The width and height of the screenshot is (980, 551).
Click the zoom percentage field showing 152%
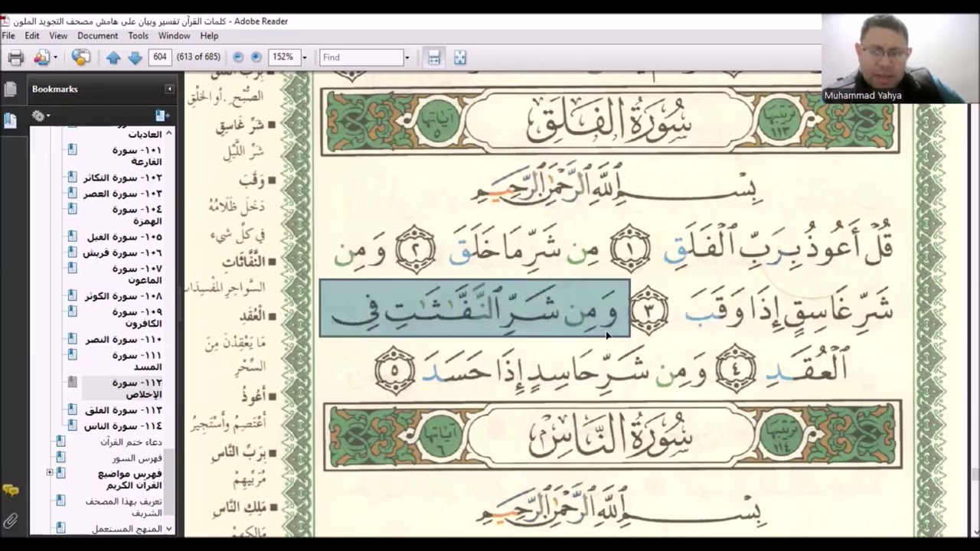coord(283,57)
